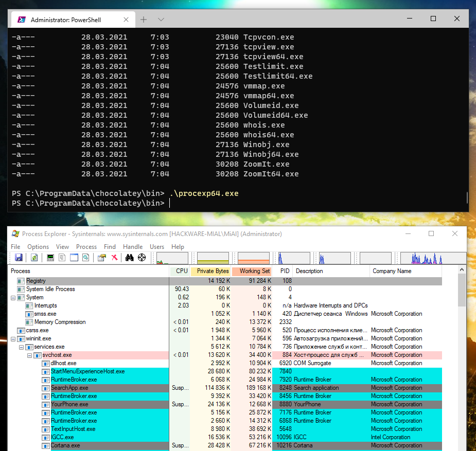Viewport: 476px width, 451px height.
Task: Toggle the Show Lower Pane toolbar button
Action: pos(74,258)
